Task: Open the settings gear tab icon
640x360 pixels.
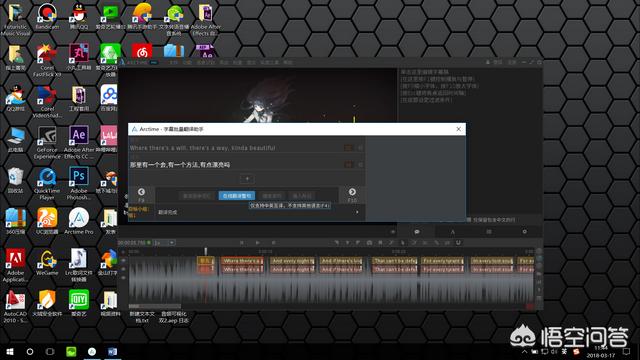Action: pos(524,232)
